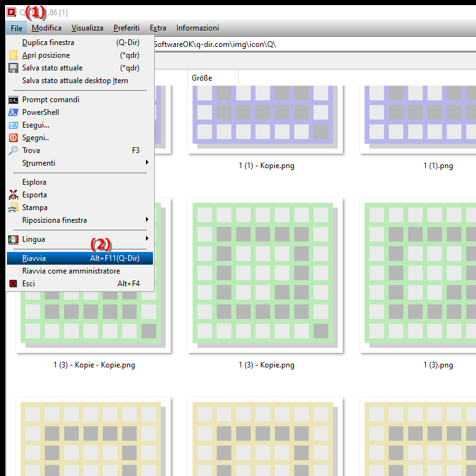Open the Extra menu
This screenshot has width=476, height=476.
pyautogui.click(x=158, y=28)
